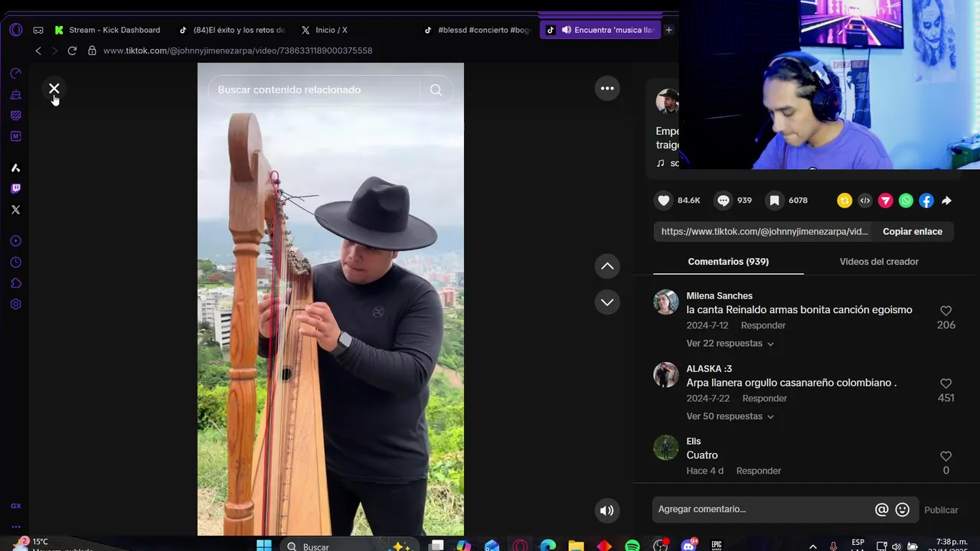Viewport: 980px width, 551px height.
Task: Insert mention with @ icon
Action: pos(882,510)
